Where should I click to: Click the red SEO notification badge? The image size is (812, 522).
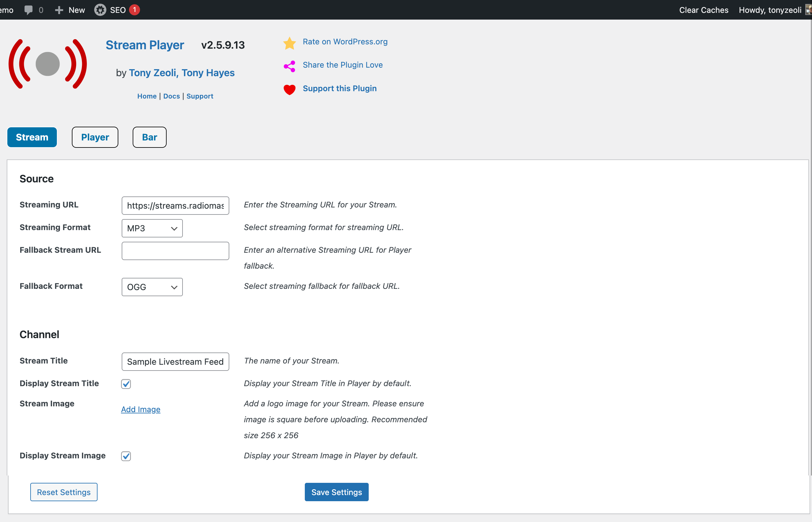coord(135,9)
